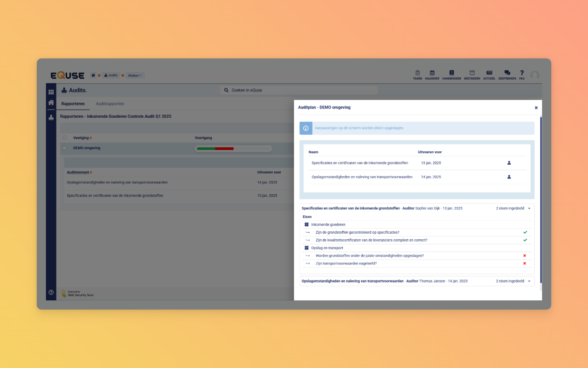Click the DEMO omgeving progress bar
This screenshot has width=588, height=368.
233,149
